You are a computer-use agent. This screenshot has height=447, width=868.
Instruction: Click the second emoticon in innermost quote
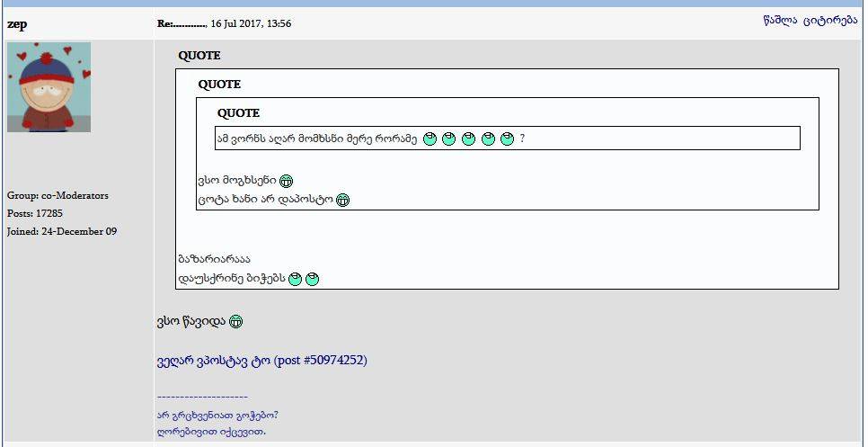[448, 139]
